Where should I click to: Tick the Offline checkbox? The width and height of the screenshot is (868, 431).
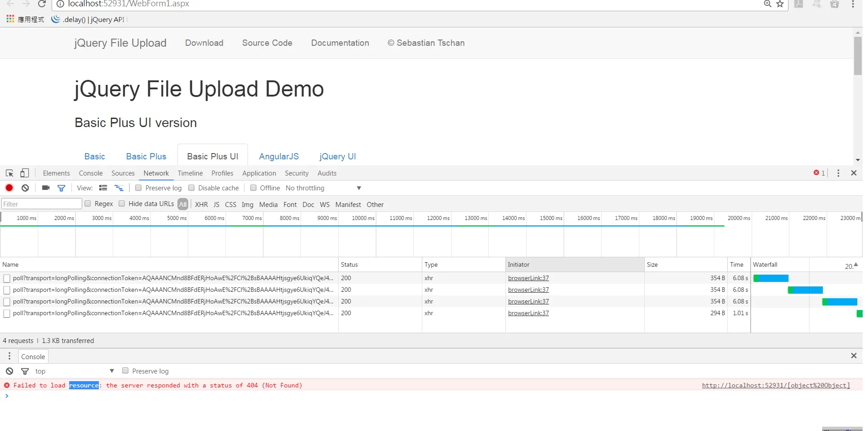pos(253,188)
